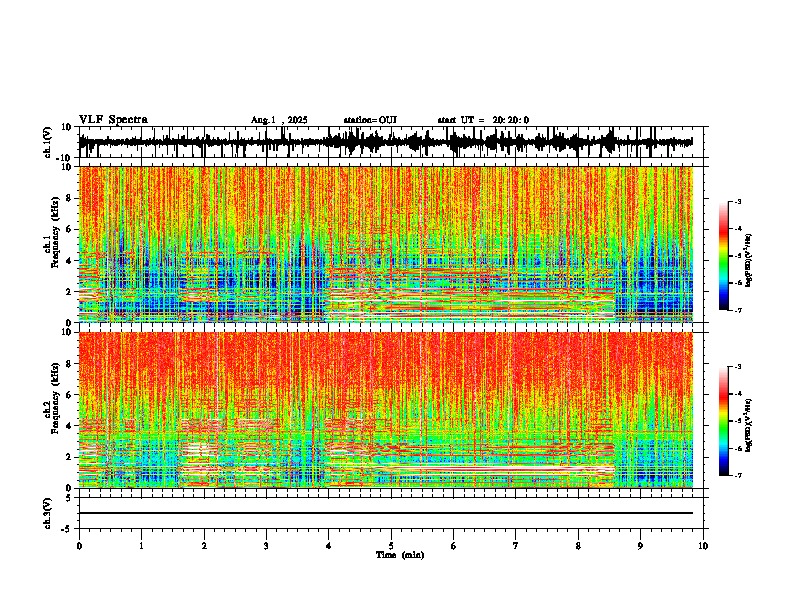Image resolution: width=792 pixels, height=612 pixels.
Task: Click the flat black ch.3 voltage trace
Action: [386, 513]
